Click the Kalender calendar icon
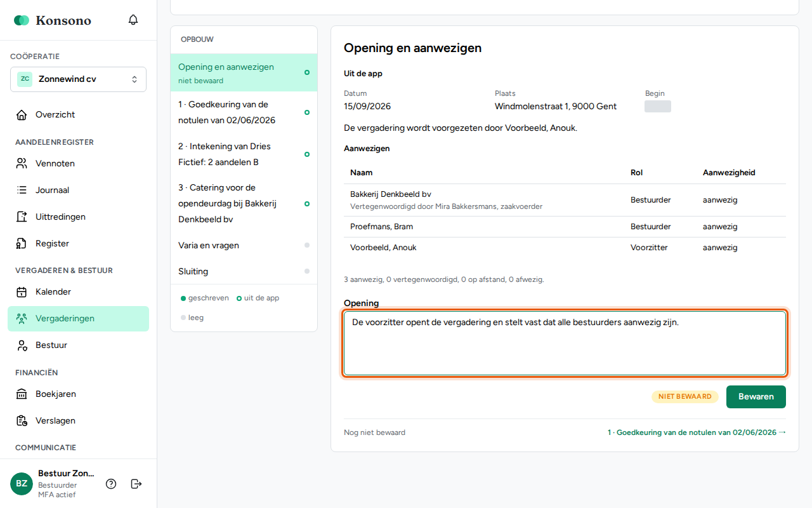This screenshot has height=508, width=812. point(22,292)
